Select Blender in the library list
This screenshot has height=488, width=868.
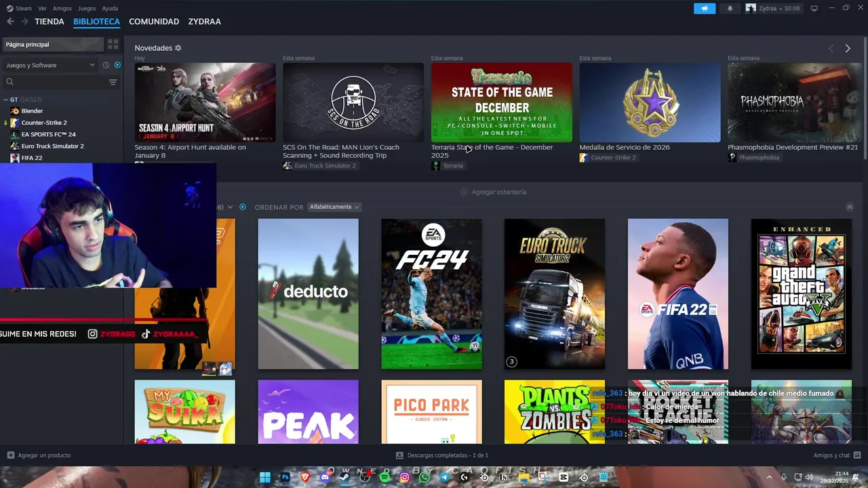(32, 110)
